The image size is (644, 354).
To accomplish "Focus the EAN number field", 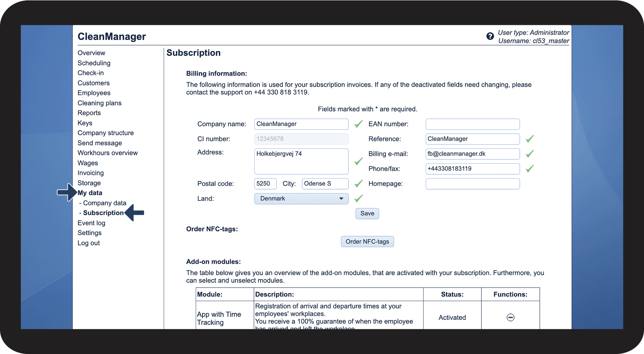I will (472, 124).
